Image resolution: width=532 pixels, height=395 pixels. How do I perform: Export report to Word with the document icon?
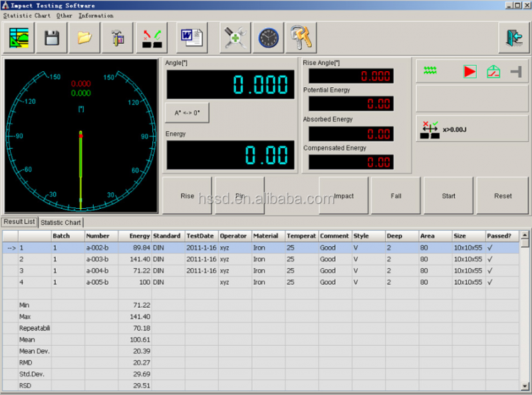point(191,38)
